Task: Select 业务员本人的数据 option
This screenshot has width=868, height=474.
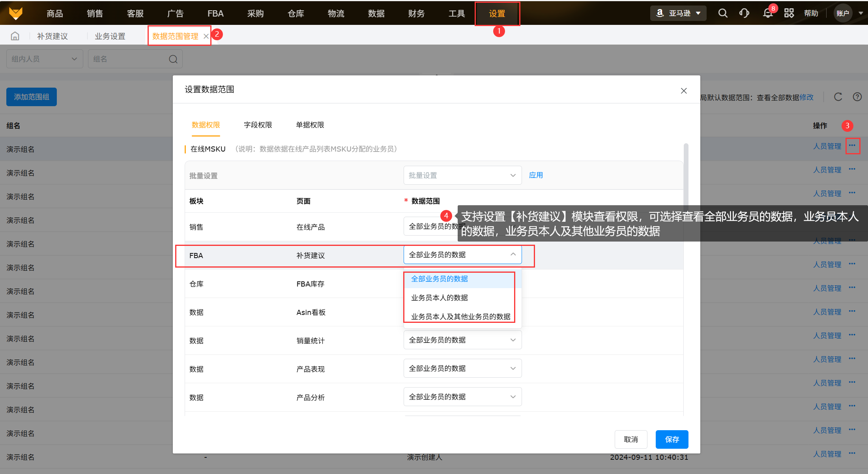Action: point(440,298)
